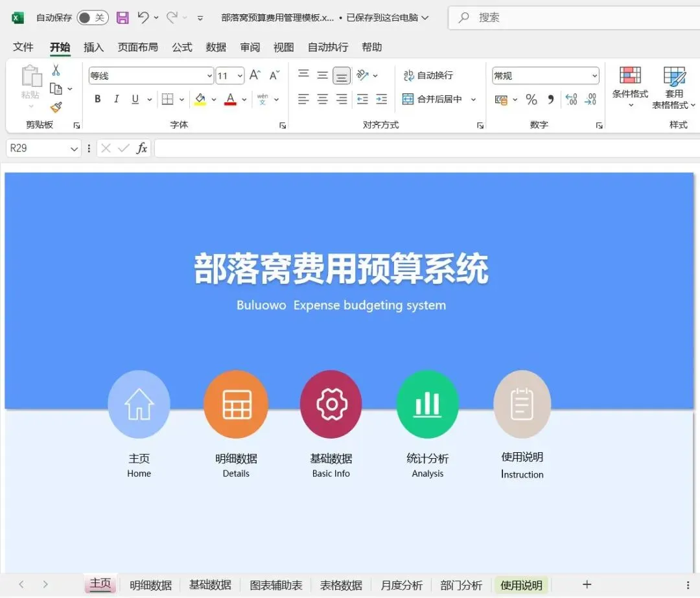This screenshot has width=700, height=598.
Task: Undo the last action
Action: (x=143, y=18)
